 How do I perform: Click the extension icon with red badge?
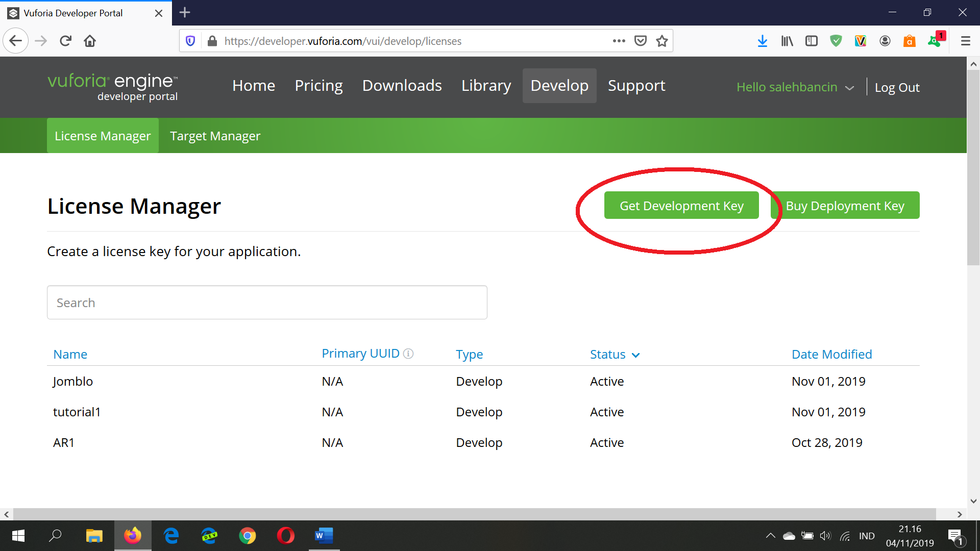pyautogui.click(x=936, y=40)
